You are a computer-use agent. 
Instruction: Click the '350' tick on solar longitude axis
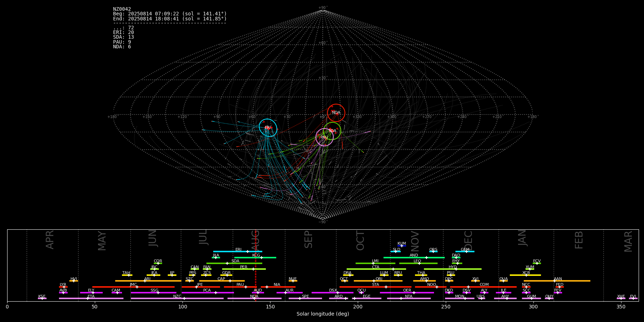click(x=621, y=307)
